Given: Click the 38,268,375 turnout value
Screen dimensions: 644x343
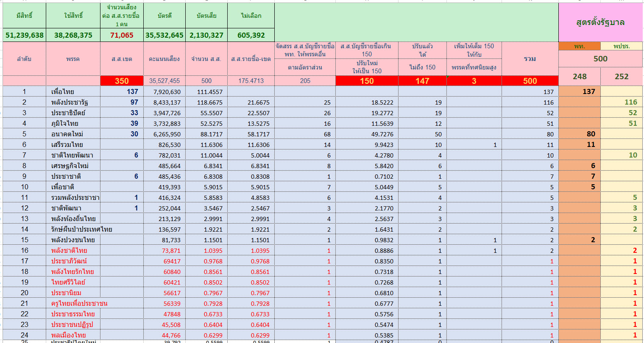Looking at the screenshot, I should [x=73, y=35].
